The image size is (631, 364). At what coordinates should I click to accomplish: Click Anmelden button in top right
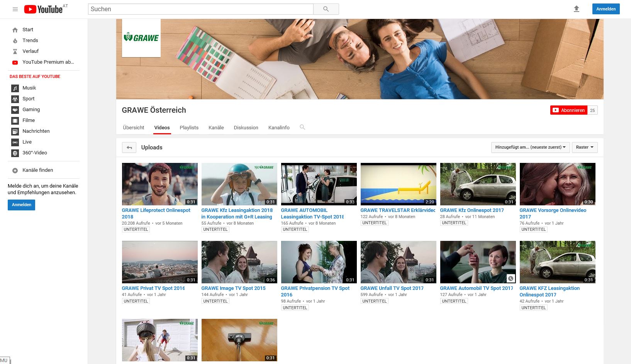(x=606, y=9)
